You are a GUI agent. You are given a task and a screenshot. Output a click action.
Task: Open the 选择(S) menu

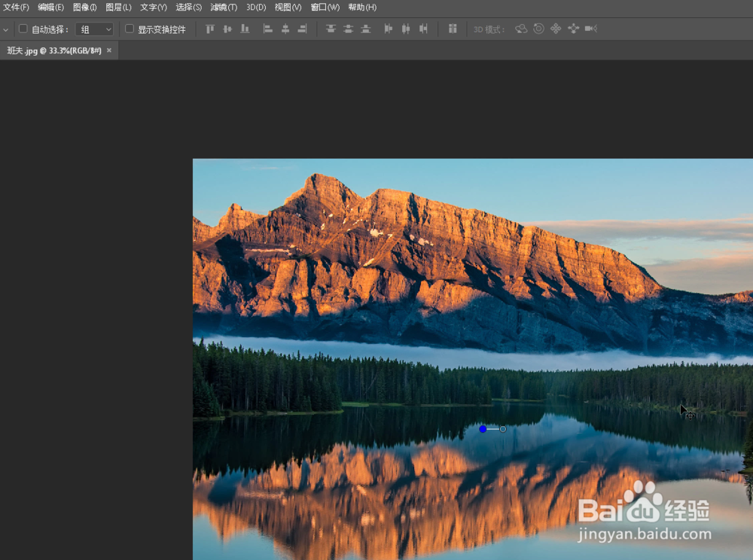188,8
